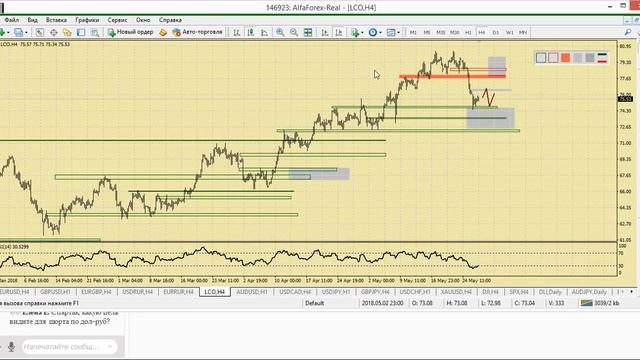Viewport: 640px width, 360px height.
Task: Open the Navigator folder-star icon
Action: (67, 32)
